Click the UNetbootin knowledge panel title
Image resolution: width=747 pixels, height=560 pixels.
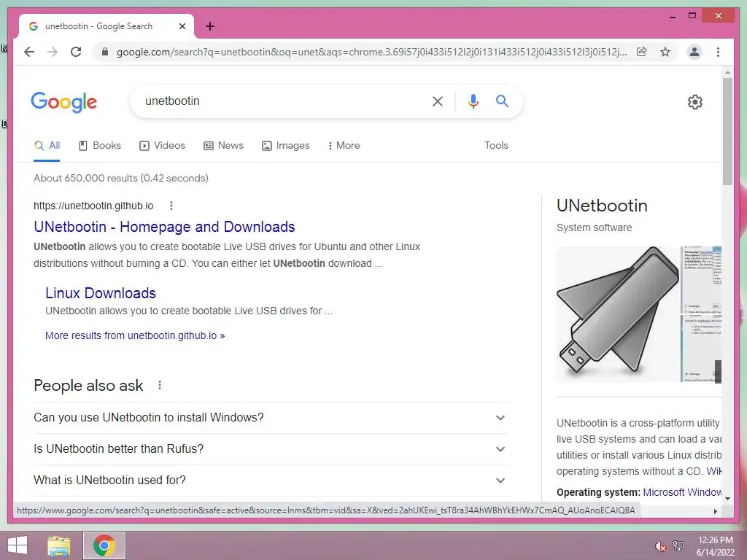click(x=602, y=206)
